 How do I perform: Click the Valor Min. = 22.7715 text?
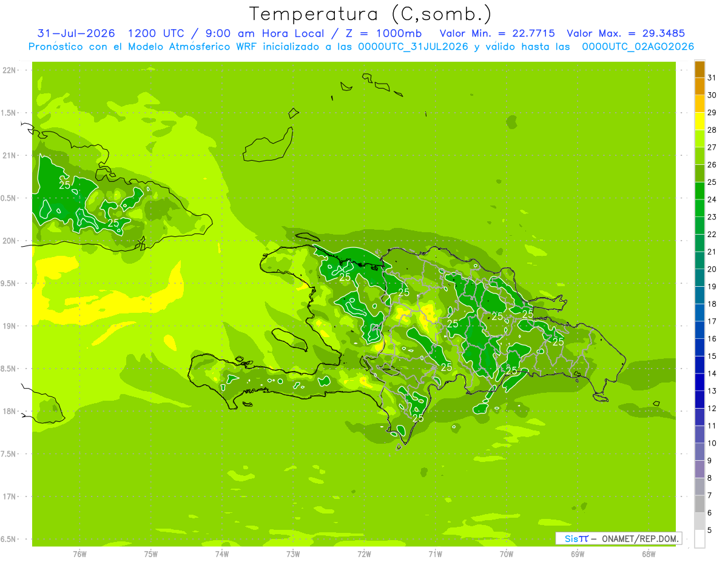tap(499, 33)
